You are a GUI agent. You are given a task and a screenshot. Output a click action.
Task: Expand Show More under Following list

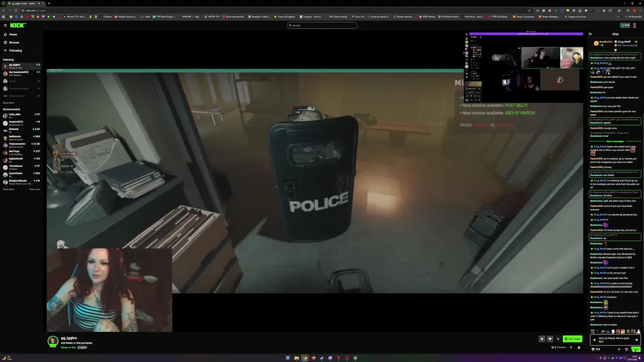point(9,103)
